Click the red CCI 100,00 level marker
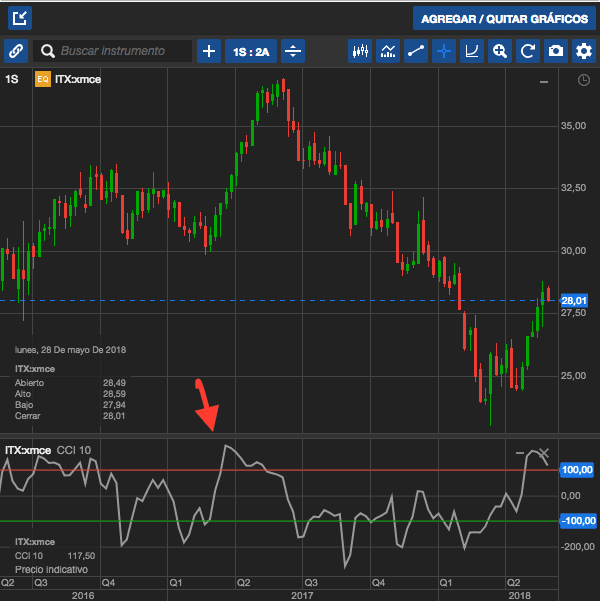Image resolution: width=600 pixels, height=601 pixels. tap(577, 469)
